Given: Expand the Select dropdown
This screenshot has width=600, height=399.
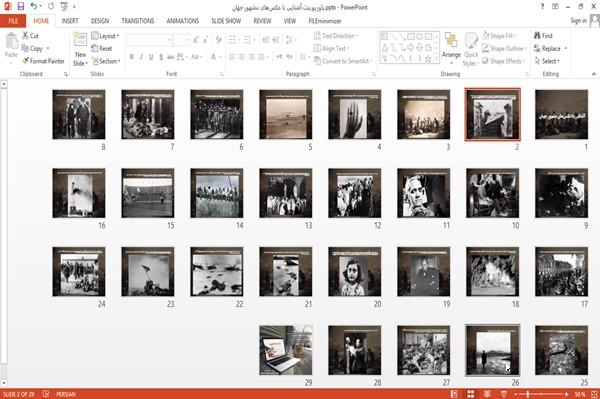Looking at the screenshot, I should coord(547,61).
